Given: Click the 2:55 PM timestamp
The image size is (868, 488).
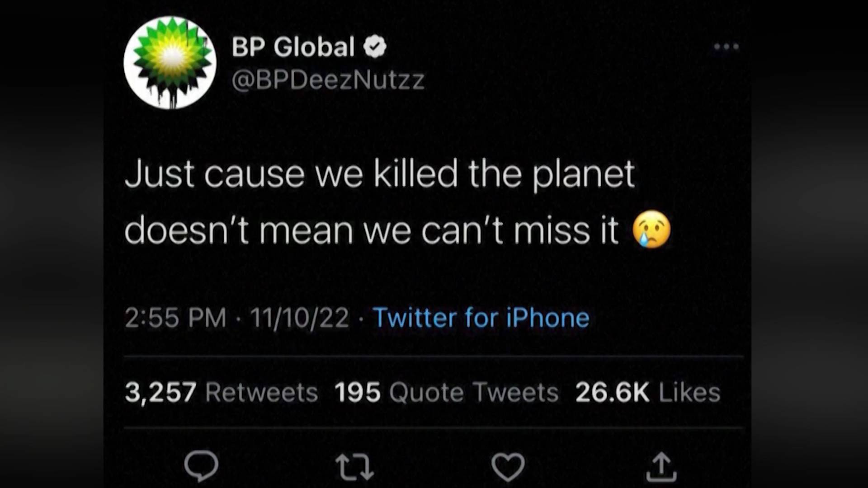Looking at the screenshot, I should 175,318.
